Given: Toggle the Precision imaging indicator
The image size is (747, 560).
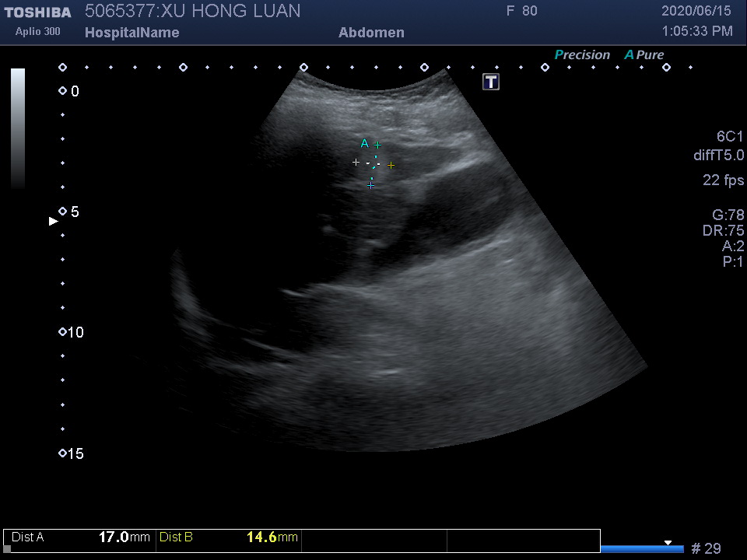Looking at the screenshot, I should coord(581,54).
